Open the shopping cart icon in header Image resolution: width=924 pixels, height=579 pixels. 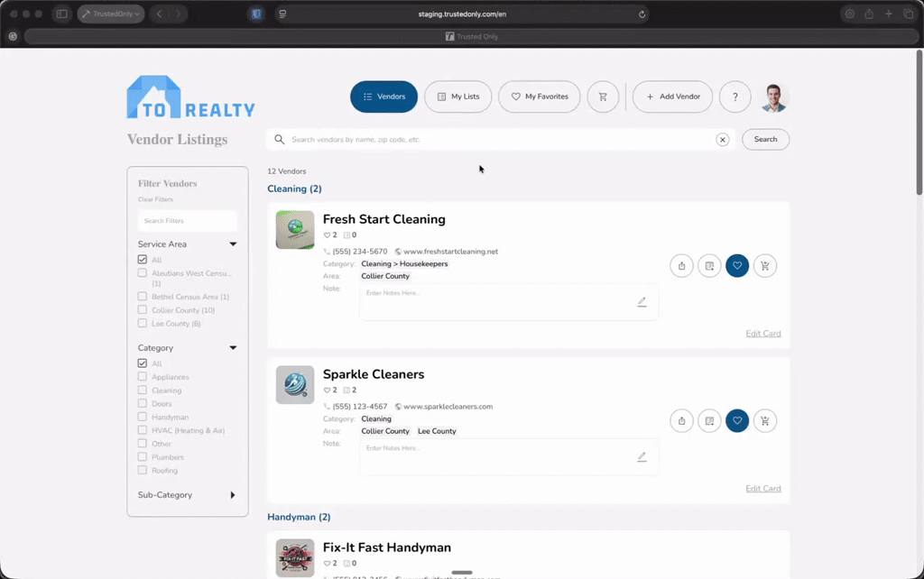tap(603, 96)
